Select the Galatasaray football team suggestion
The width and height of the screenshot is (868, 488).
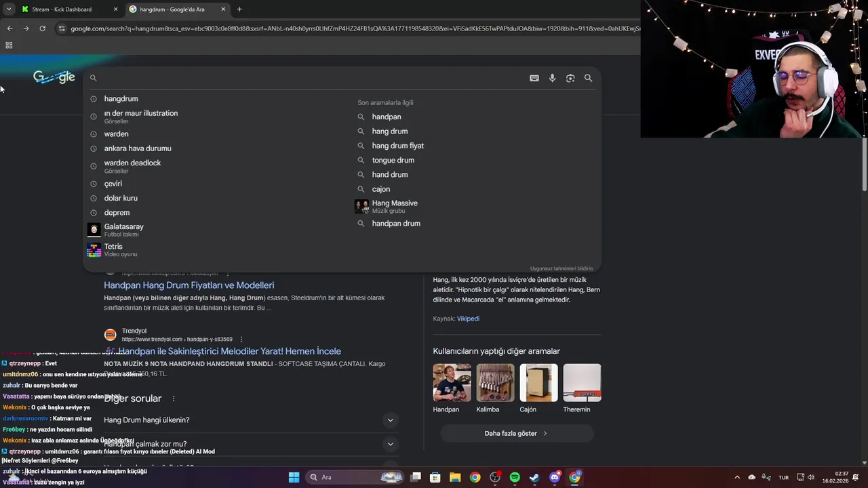click(123, 230)
